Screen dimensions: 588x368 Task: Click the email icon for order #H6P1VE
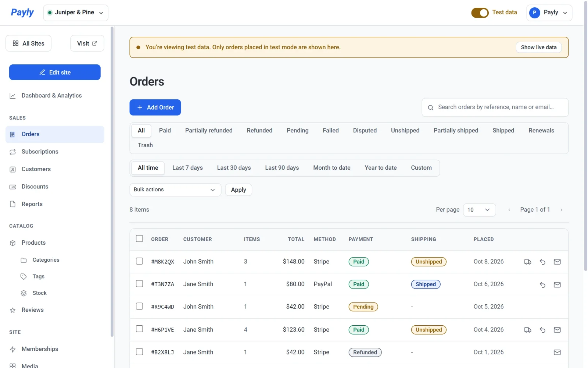(x=557, y=330)
